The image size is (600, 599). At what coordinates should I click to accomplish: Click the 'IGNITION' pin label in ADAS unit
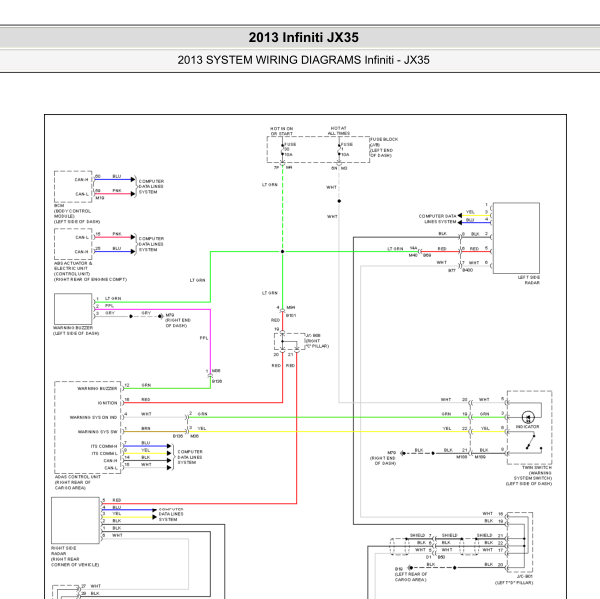tap(108, 403)
